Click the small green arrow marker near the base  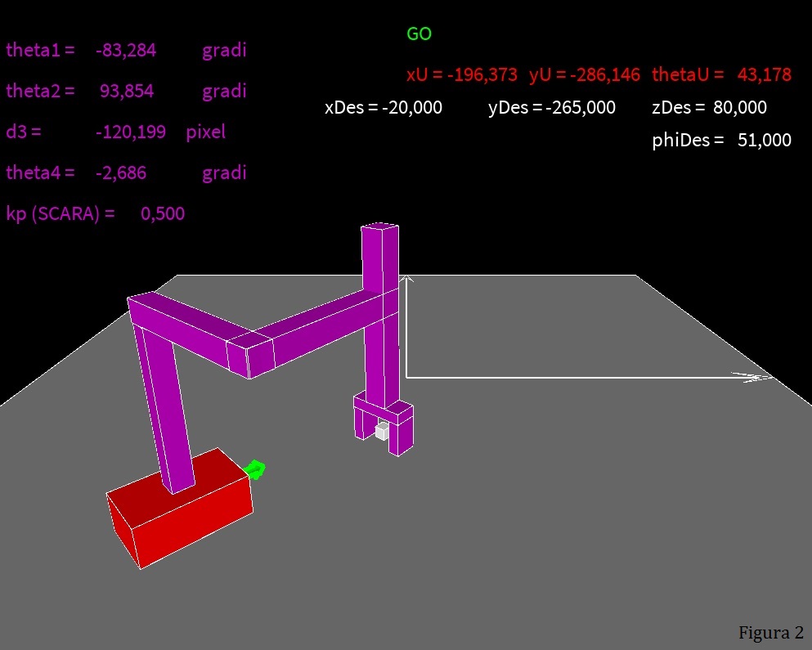point(256,469)
